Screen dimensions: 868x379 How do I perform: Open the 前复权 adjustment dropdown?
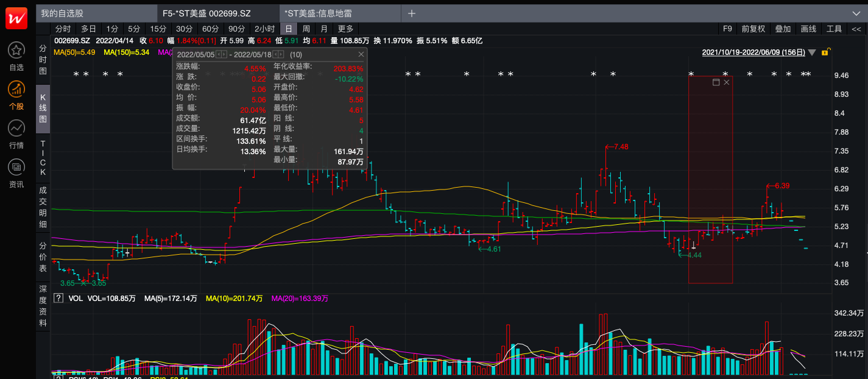point(753,29)
